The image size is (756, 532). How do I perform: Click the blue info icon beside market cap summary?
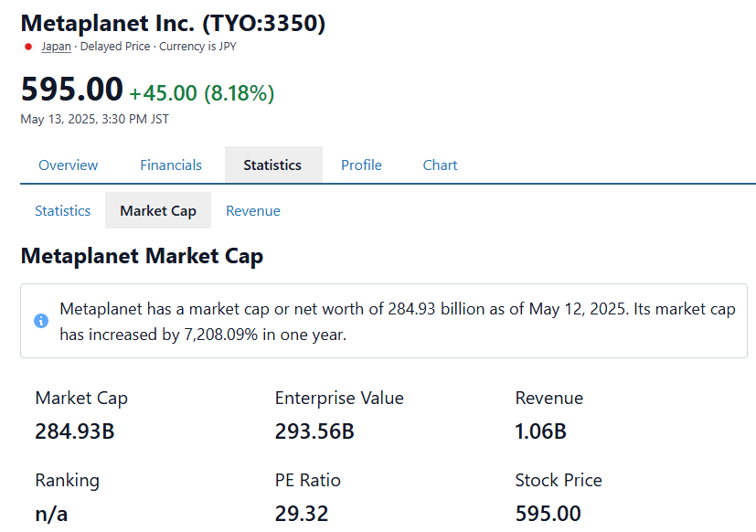(x=40, y=321)
